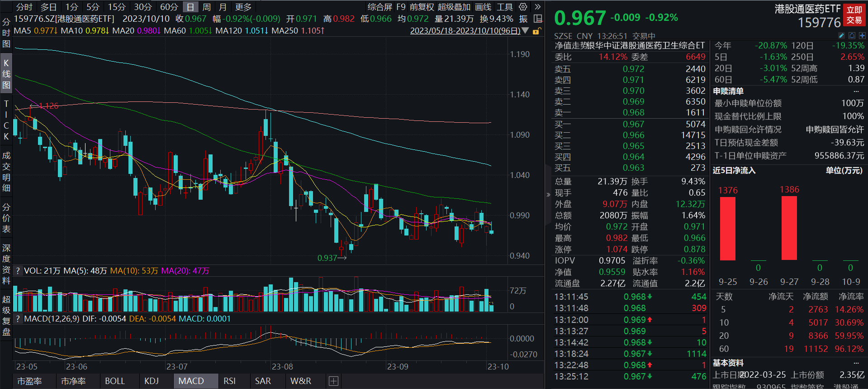Click the 净值走势 tab header
The height and width of the screenshot is (389, 868).
point(571,45)
